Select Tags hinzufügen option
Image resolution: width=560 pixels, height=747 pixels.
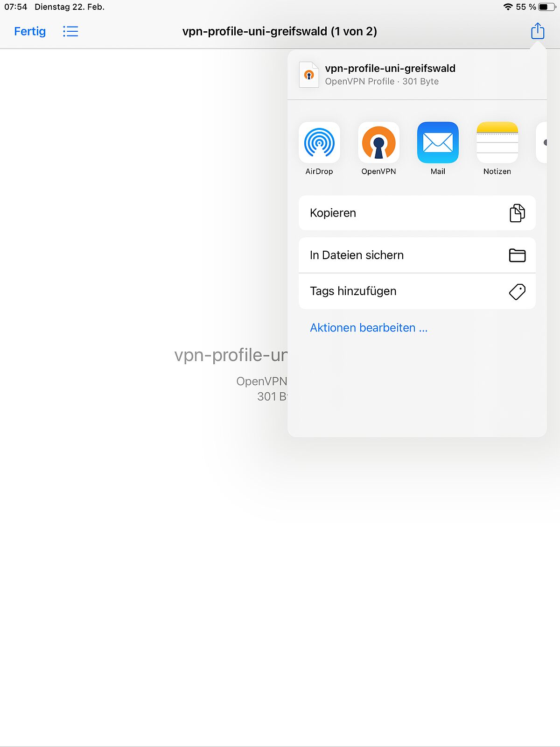pyautogui.click(x=417, y=291)
